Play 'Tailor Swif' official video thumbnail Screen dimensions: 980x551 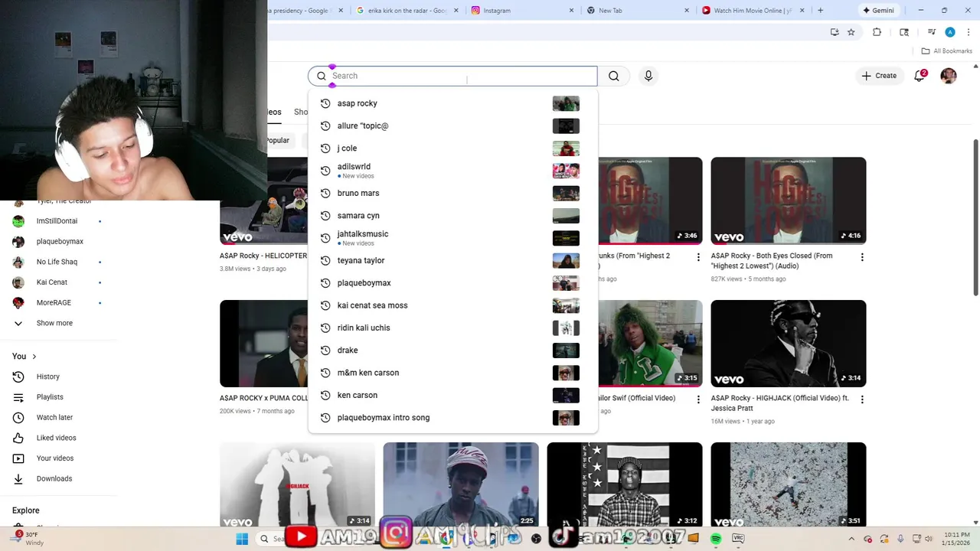[x=650, y=343]
